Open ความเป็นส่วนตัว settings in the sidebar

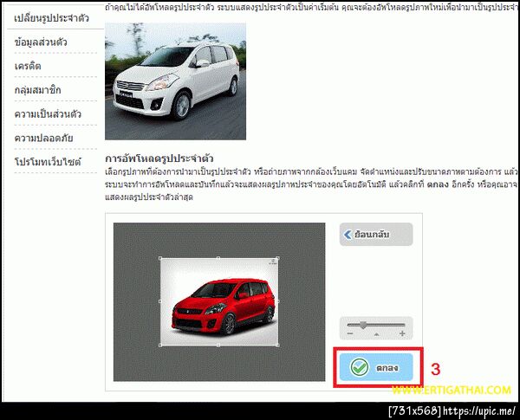[x=48, y=114]
